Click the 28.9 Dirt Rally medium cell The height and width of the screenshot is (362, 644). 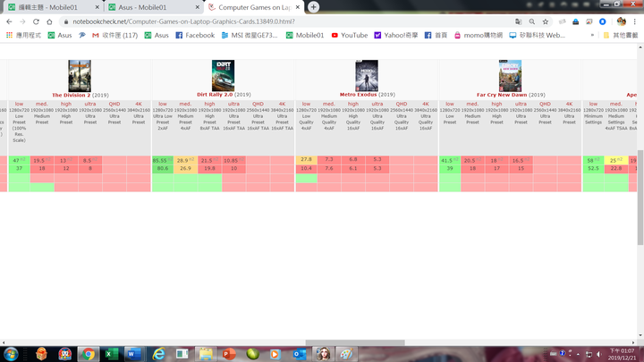tap(185, 160)
